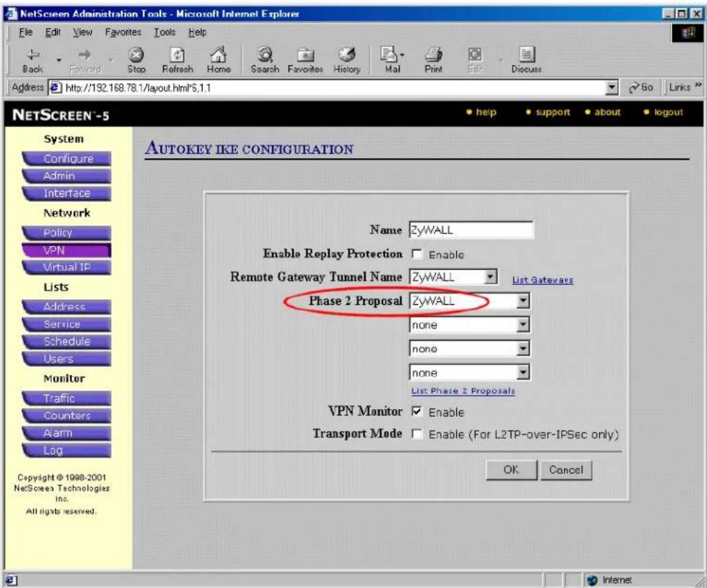Screen dimensions: 707x588
Task: Open second Phase 2 Proposal dropdown
Action: click(522, 325)
